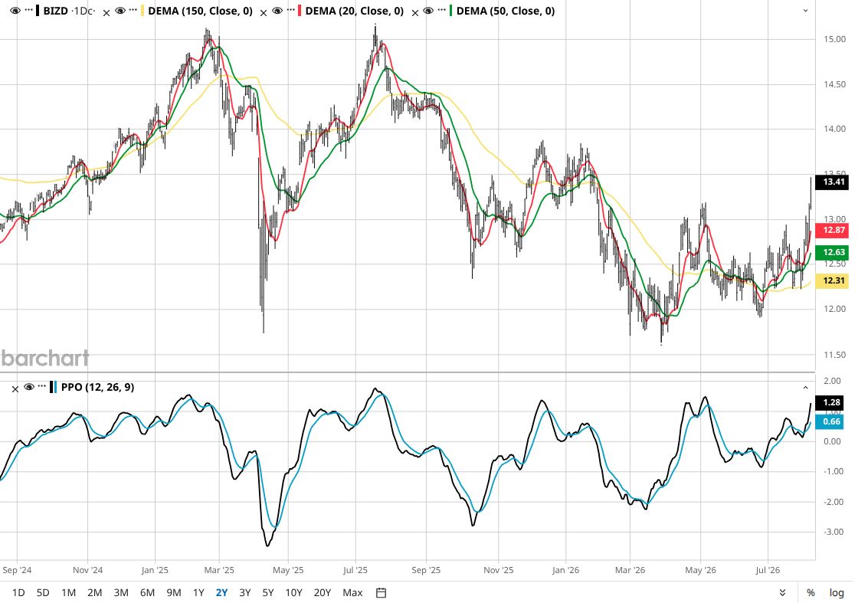Click the 15.00 price axis label

click(x=835, y=39)
